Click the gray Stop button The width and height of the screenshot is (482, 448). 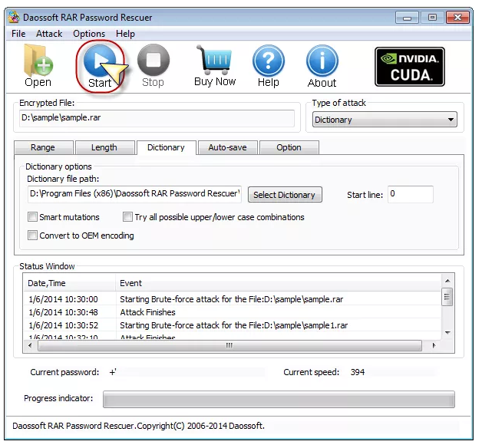click(x=153, y=65)
